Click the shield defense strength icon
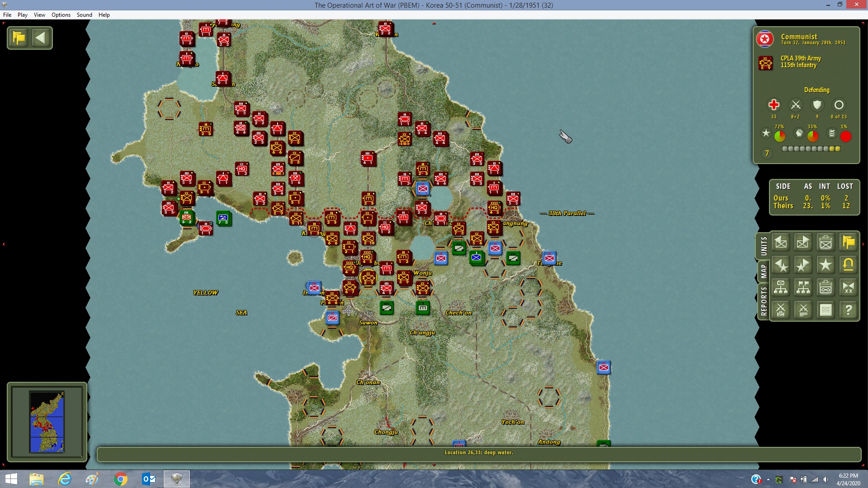Viewport: 868px width, 488px height. [x=817, y=105]
